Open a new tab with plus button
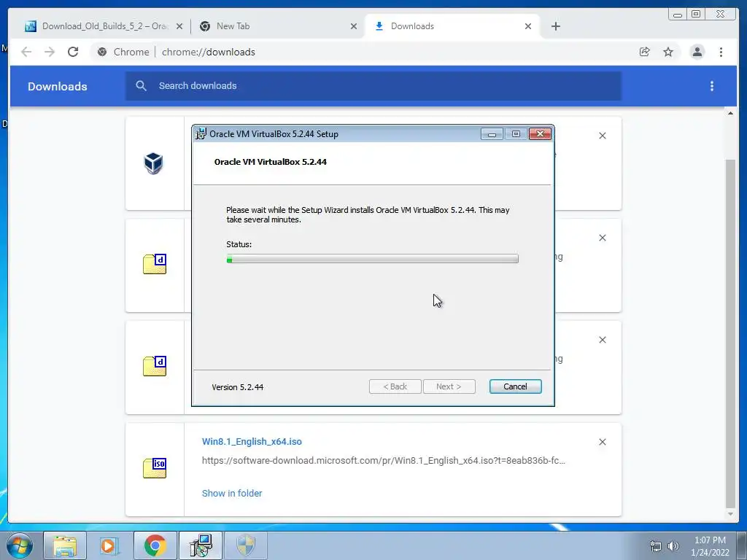Image resolution: width=747 pixels, height=560 pixels. click(555, 26)
